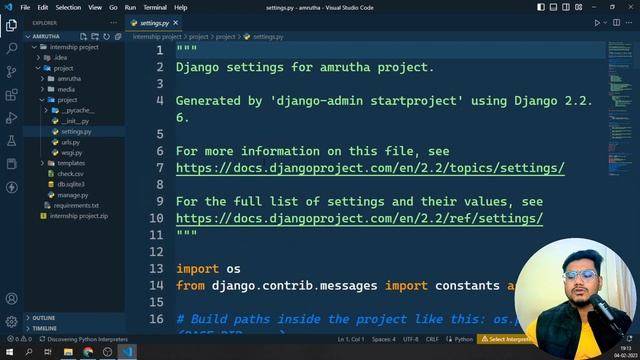Click Spaces: 4 indentation indicator
Viewport: 640px width, 360px height.
[383, 339]
